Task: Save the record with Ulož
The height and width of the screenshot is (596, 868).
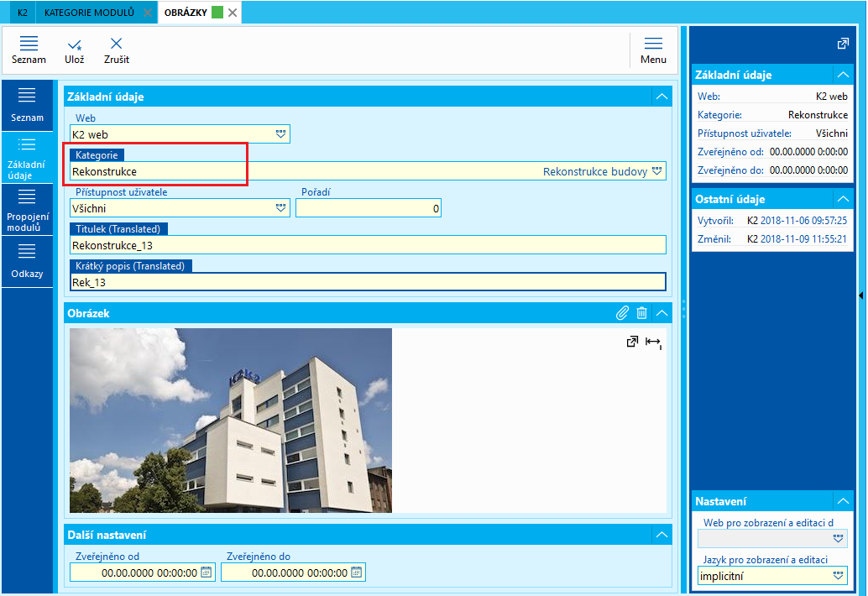Action: 74,50
